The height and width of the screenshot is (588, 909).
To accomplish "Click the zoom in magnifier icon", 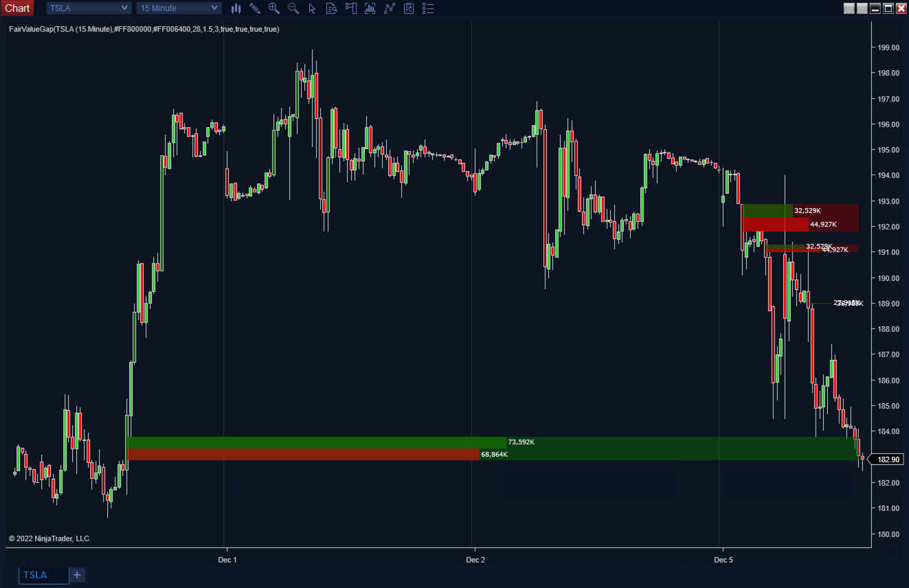I will click(274, 8).
